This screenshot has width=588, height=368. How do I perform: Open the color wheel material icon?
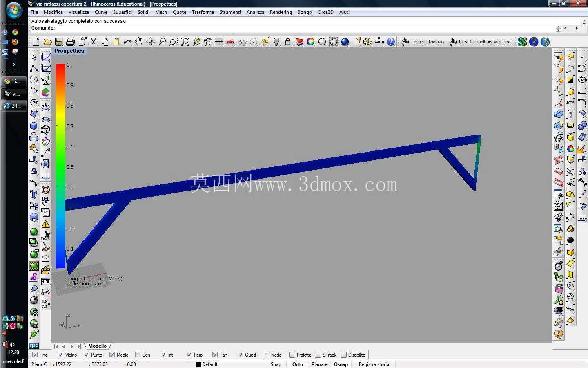pos(311,42)
